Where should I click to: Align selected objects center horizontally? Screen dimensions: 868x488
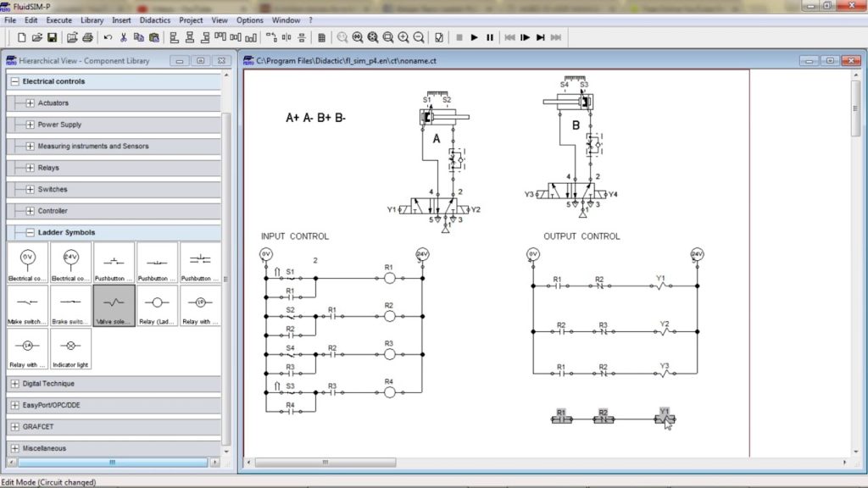(190, 37)
